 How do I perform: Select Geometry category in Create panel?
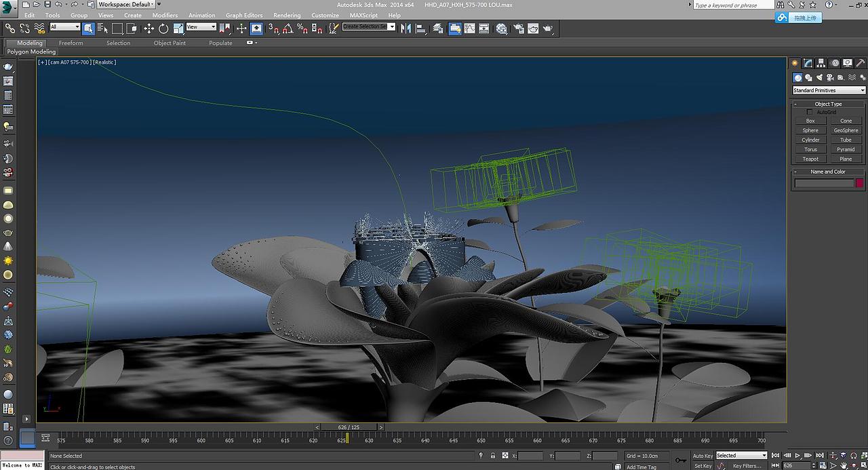[x=798, y=78]
